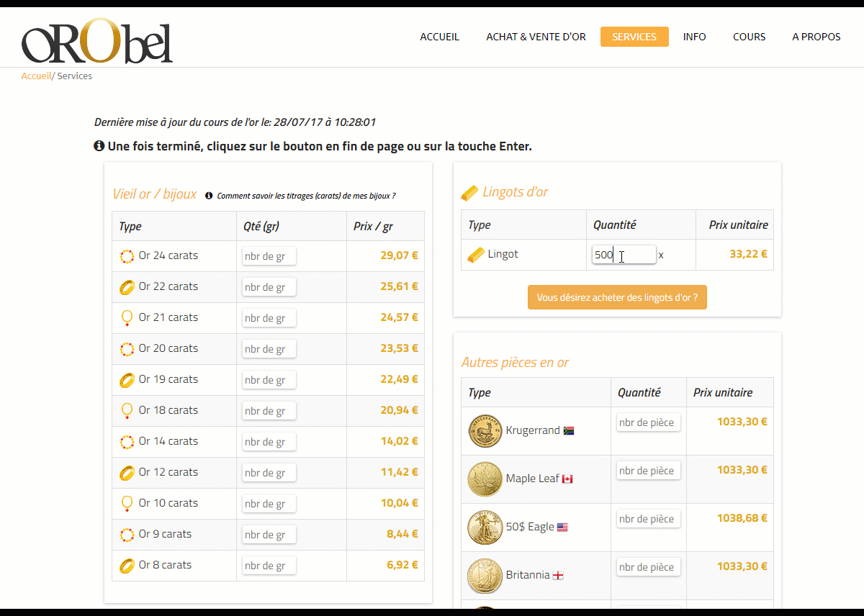Click the 24 carats price '29,07 €'
The height and width of the screenshot is (616, 864).
pyautogui.click(x=399, y=255)
